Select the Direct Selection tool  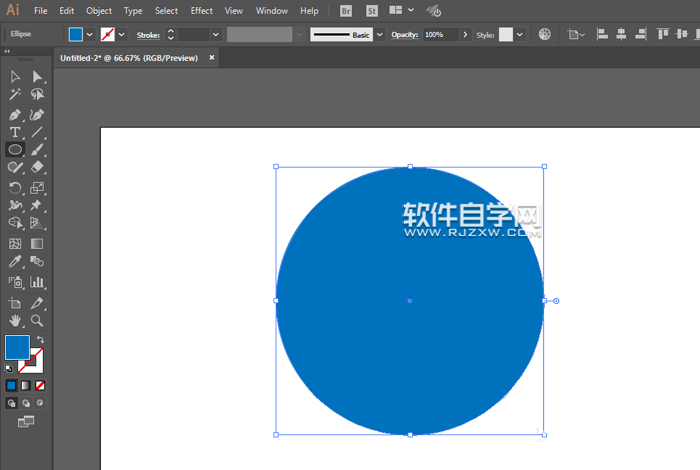coord(37,77)
